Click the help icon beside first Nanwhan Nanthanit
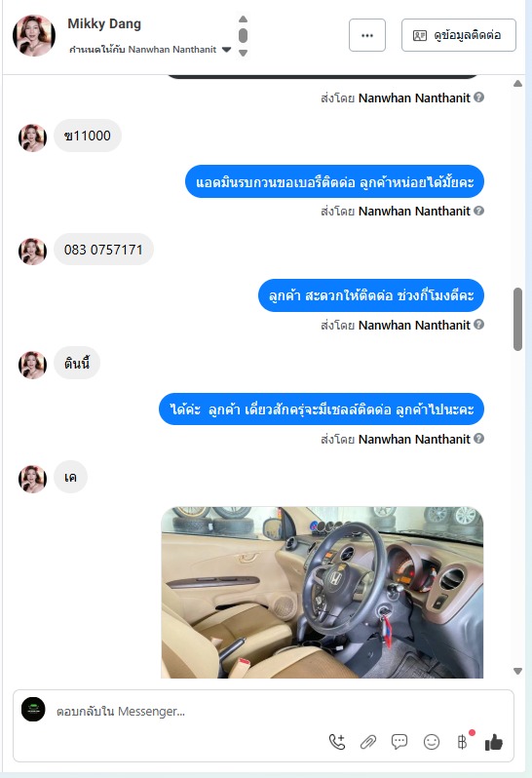Viewport: 532px width, 778px height. [478, 97]
